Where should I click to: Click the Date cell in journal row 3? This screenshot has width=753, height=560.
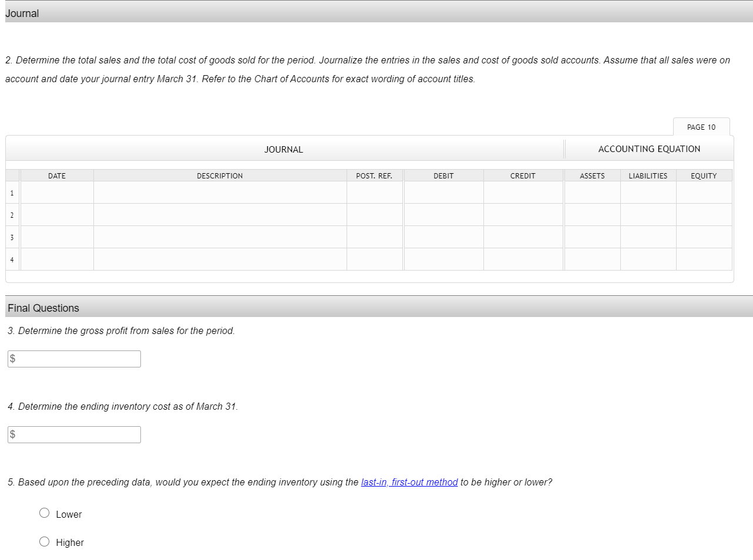57,237
